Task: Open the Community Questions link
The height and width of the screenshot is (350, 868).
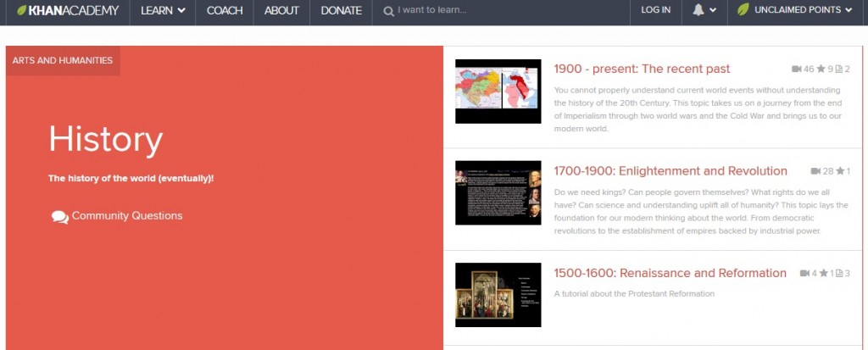Action: click(x=127, y=216)
